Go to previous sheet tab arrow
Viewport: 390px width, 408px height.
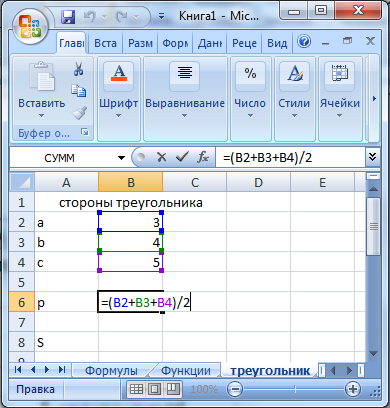[x=33, y=369]
